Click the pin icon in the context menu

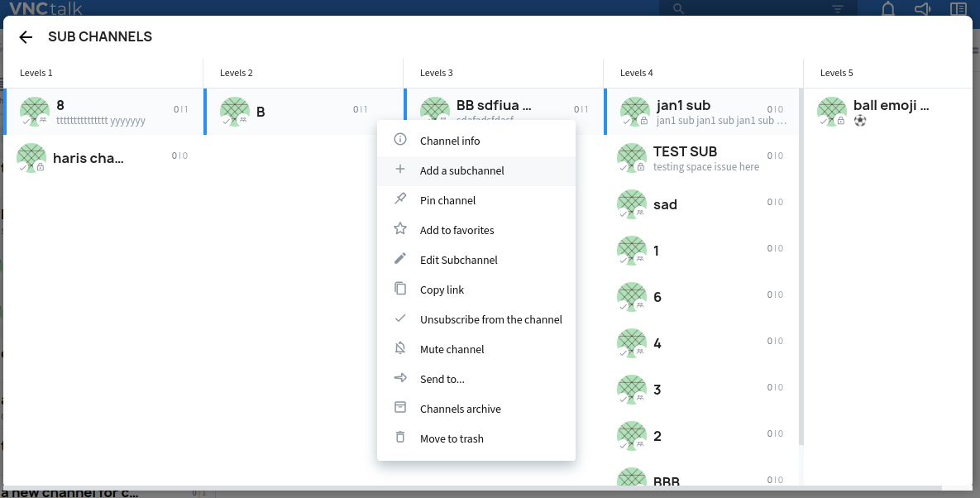400,199
